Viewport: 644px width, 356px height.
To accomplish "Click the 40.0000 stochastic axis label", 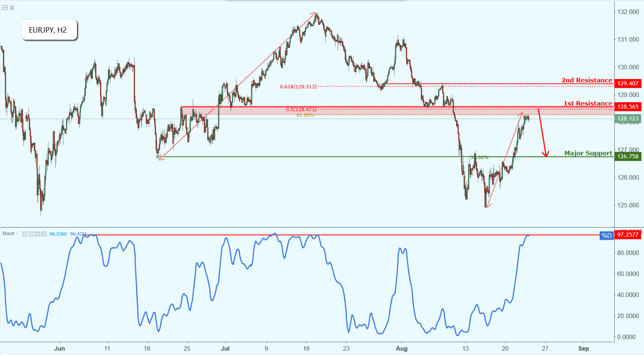I will (x=628, y=295).
